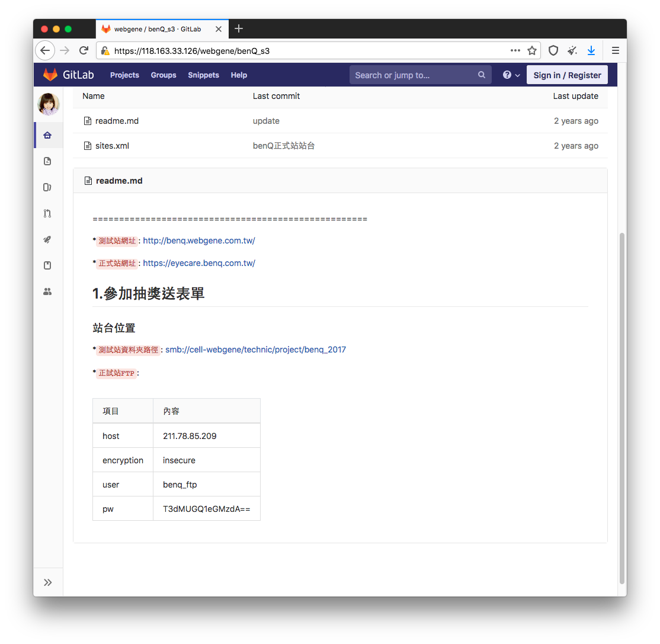
Task: Open the page actions three-dot menu
Action: click(x=515, y=50)
